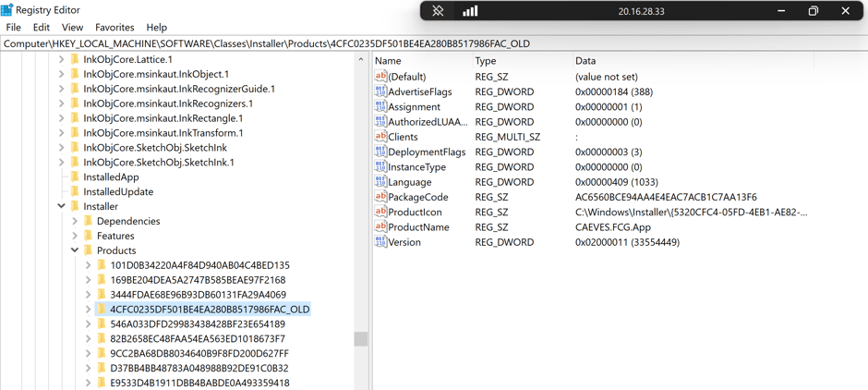Open the Favorites menu

pyautogui.click(x=115, y=28)
